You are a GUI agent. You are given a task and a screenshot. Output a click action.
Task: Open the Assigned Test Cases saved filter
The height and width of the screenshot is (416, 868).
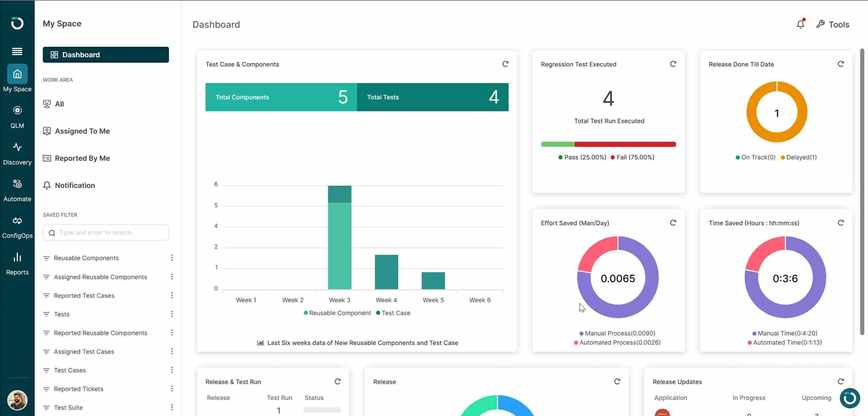[84, 351]
